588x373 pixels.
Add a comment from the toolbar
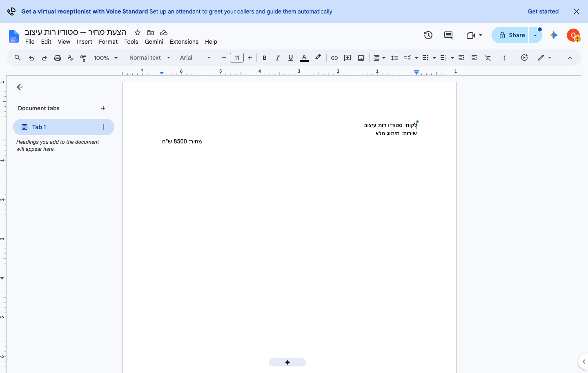[x=347, y=58]
